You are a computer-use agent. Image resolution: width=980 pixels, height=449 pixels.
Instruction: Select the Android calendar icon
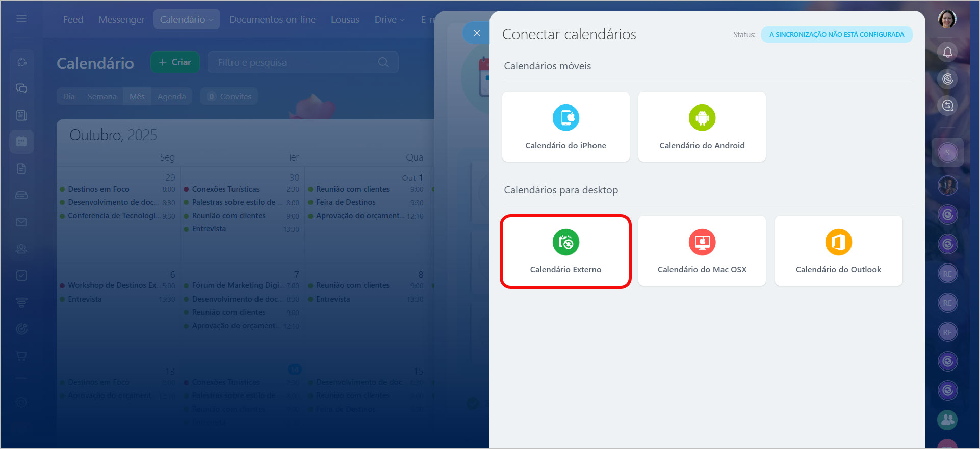(x=702, y=118)
